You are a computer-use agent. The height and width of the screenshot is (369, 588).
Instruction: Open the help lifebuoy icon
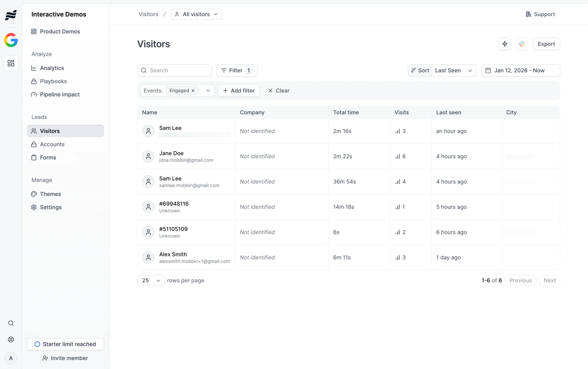pos(11,339)
